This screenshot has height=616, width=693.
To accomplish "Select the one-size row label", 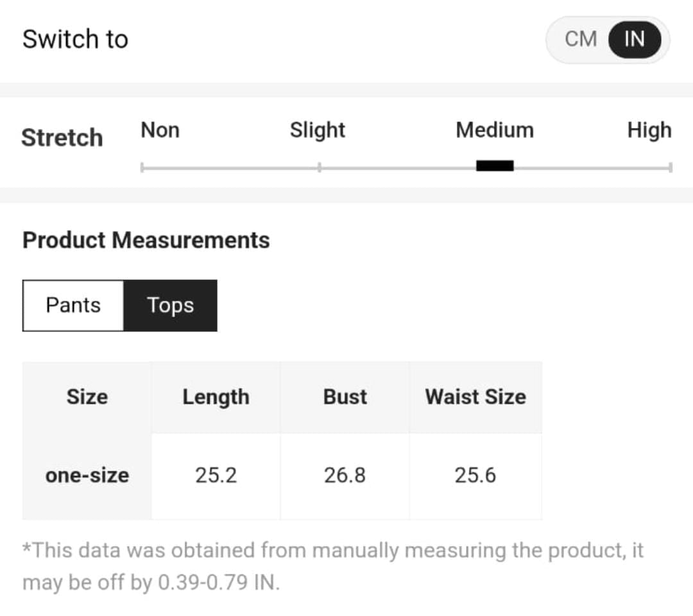I will tap(87, 475).
